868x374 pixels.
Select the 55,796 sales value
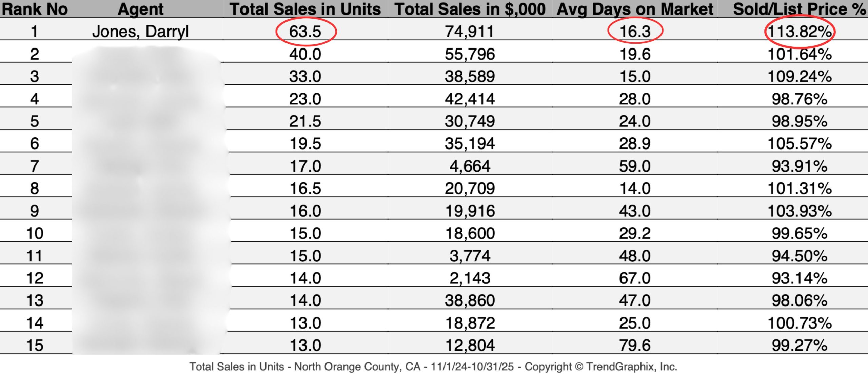click(x=470, y=54)
